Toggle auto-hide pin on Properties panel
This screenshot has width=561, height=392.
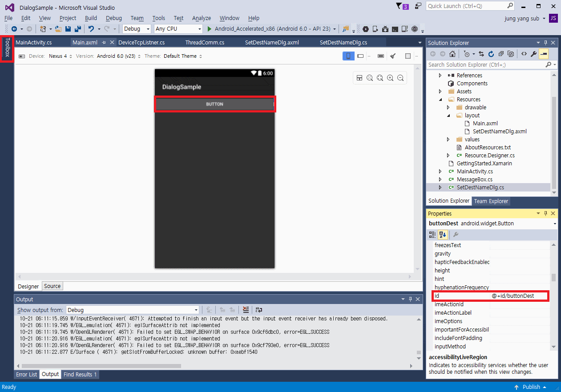(x=546, y=213)
